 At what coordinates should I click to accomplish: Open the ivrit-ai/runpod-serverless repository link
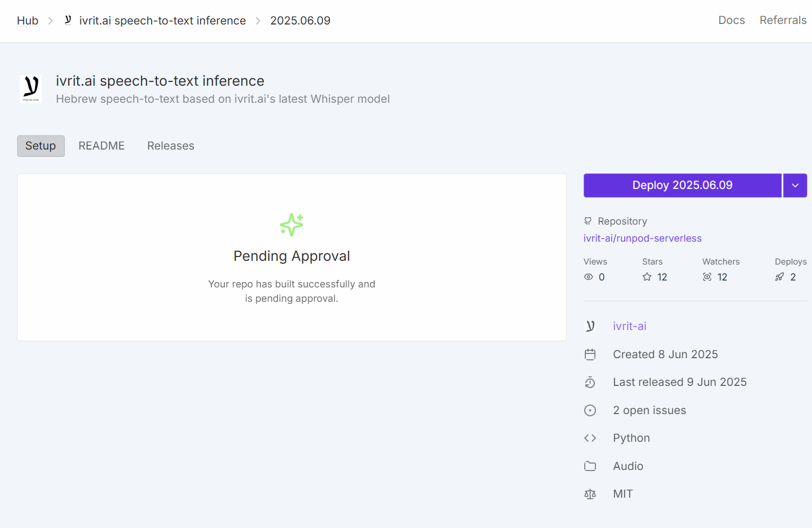coord(643,238)
